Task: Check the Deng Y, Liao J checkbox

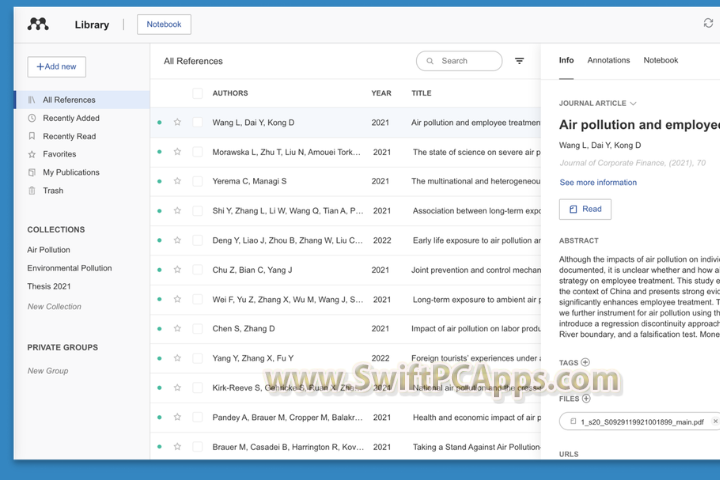Action: (x=197, y=240)
